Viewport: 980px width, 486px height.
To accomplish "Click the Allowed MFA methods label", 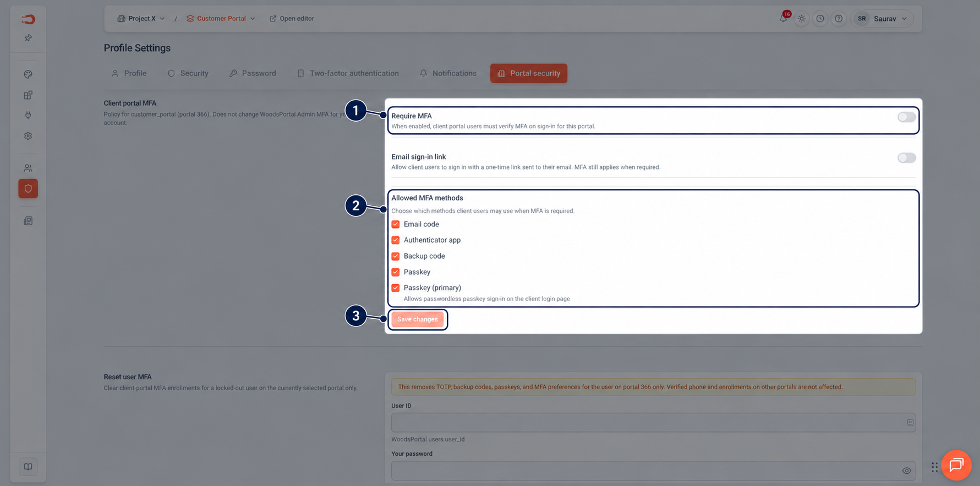I will coord(427,198).
